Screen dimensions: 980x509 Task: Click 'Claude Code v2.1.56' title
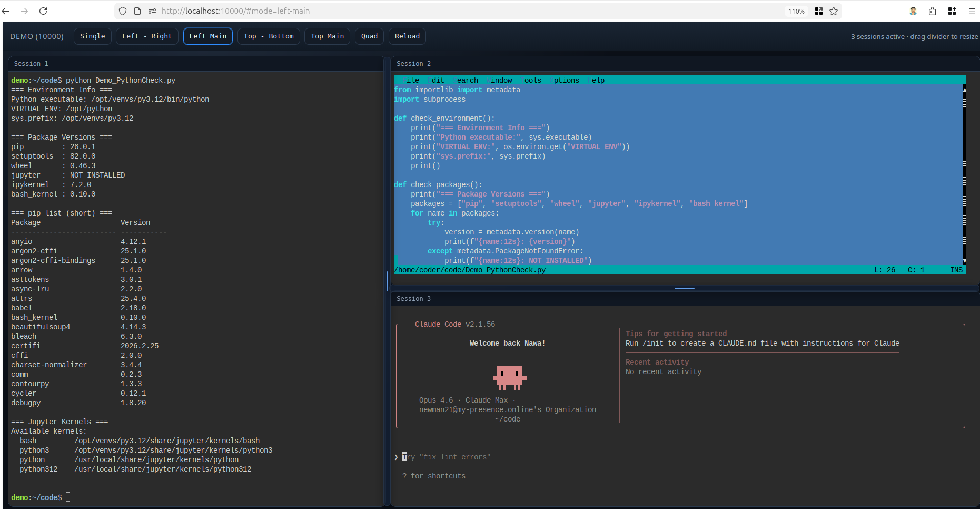[x=455, y=324]
